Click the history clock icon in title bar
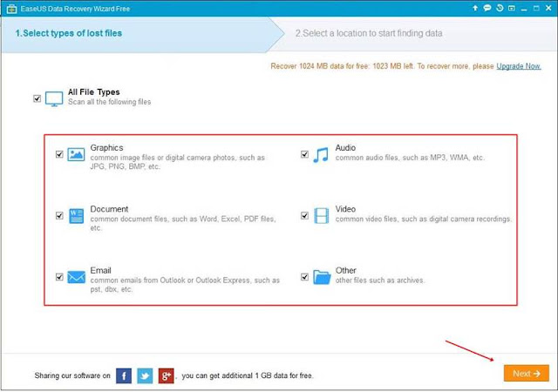The width and height of the screenshot is (558, 392). coord(500,8)
